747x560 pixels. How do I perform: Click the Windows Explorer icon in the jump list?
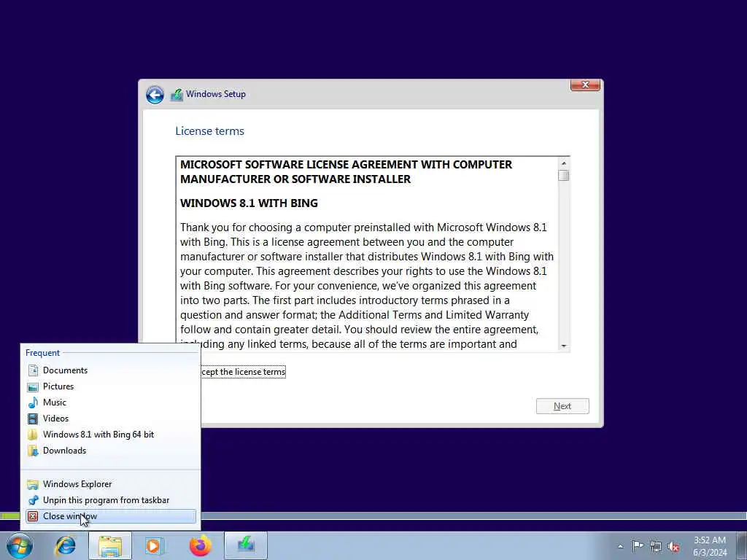tap(33, 484)
